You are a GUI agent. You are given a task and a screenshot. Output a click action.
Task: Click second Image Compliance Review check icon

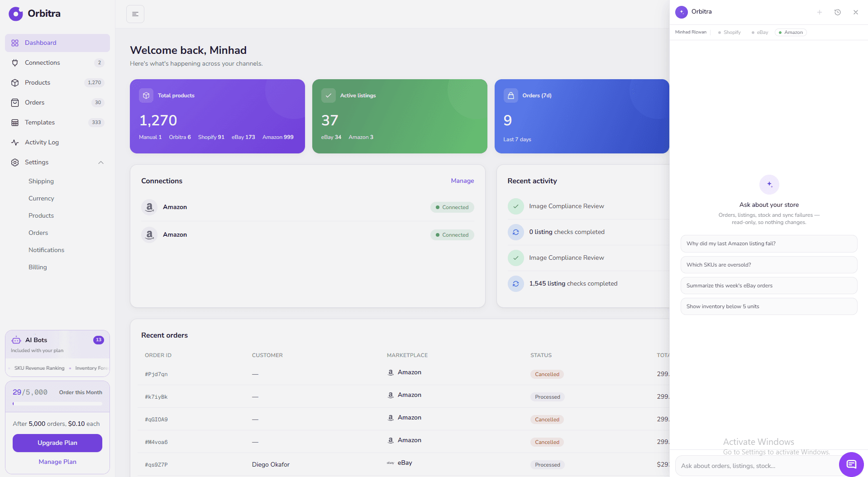pos(516,258)
